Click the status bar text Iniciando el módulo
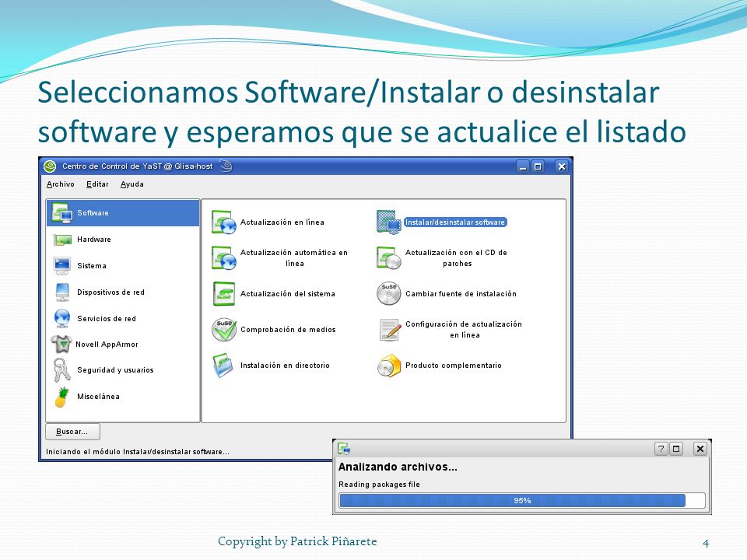The image size is (747, 560). coord(137,451)
